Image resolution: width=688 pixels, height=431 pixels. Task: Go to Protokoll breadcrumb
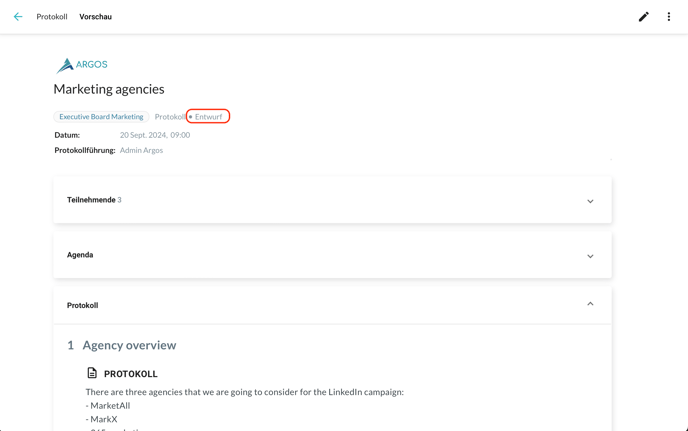tap(52, 17)
